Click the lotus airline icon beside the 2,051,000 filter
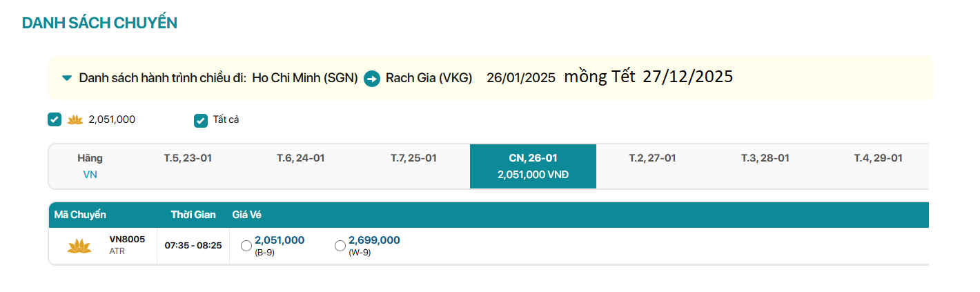The height and width of the screenshot is (292, 980). [75, 120]
